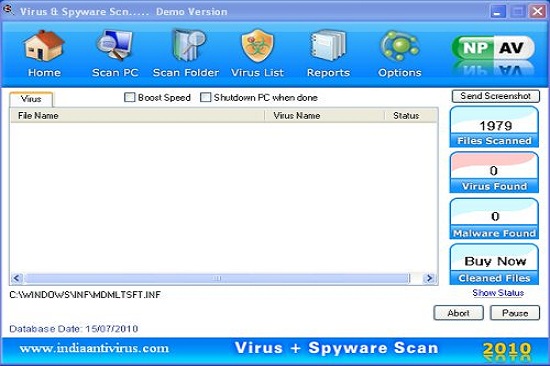The image size is (550, 366).
Task: Open the Home house icon
Action: [44, 46]
